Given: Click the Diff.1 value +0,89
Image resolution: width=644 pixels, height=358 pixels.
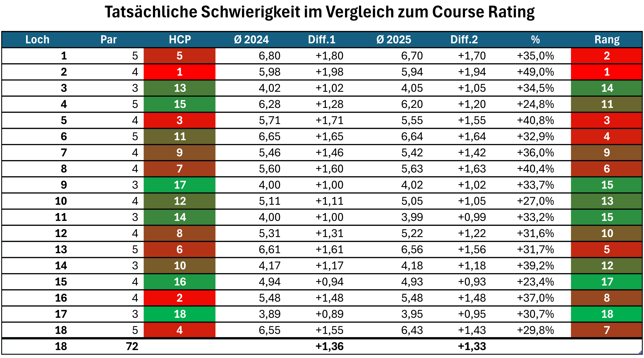Looking at the screenshot, I should [329, 314].
